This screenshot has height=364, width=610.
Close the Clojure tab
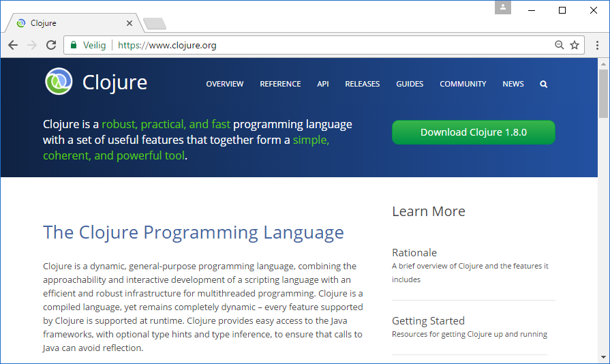coord(129,23)
